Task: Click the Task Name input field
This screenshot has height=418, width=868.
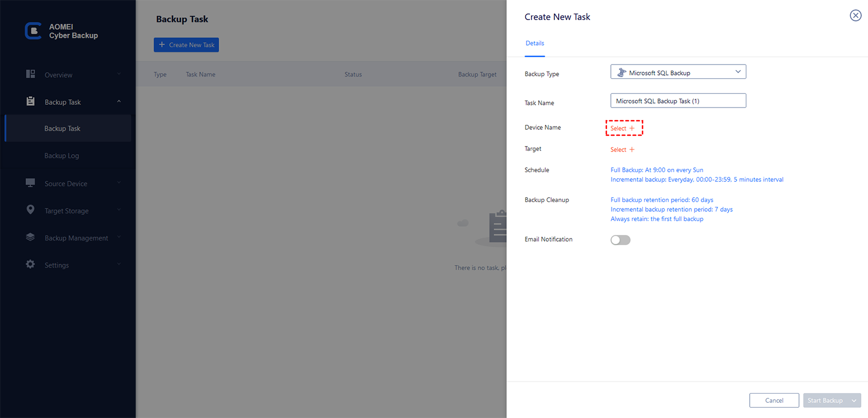Action: pyautogui.click(x=678, y=101)
